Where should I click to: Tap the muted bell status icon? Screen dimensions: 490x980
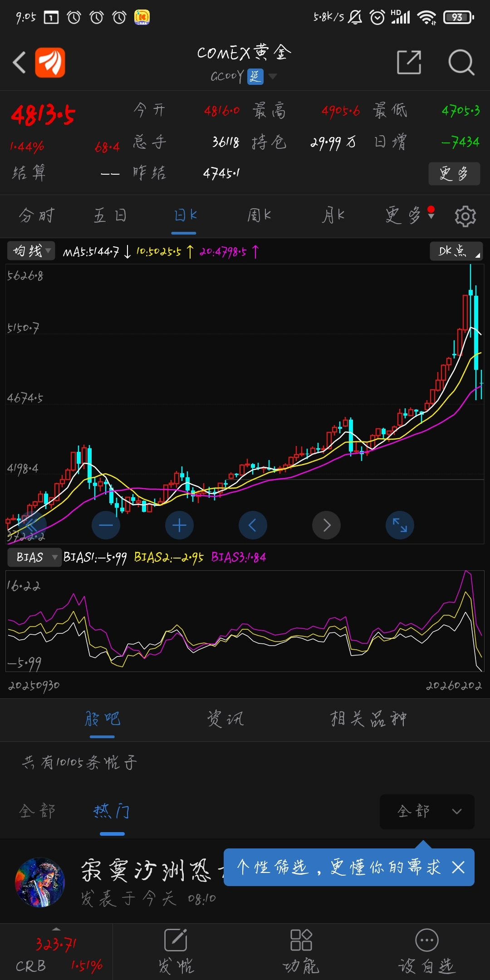click(355, 17)
